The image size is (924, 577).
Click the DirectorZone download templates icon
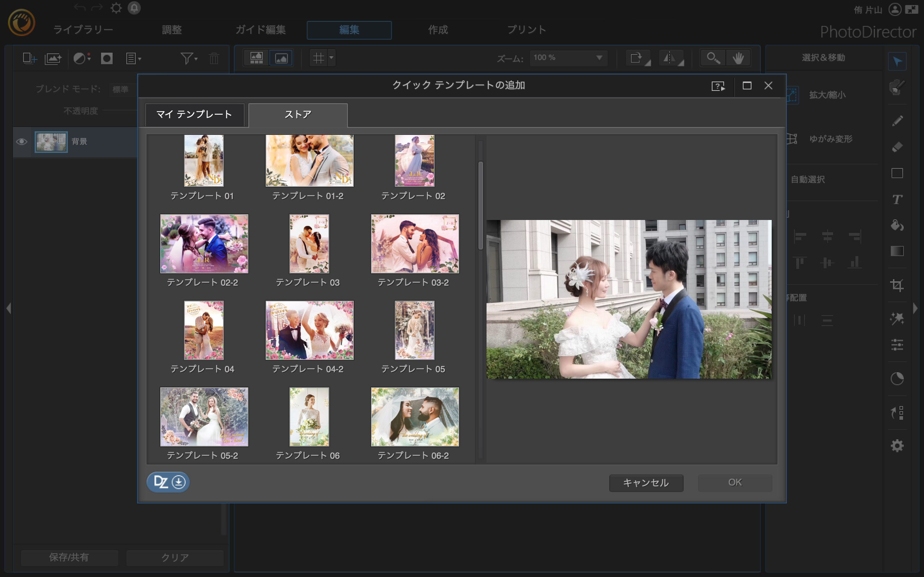pos(169,482)
